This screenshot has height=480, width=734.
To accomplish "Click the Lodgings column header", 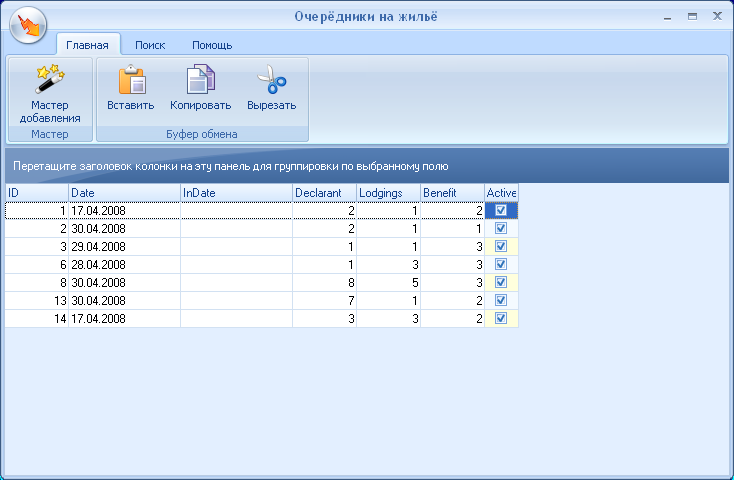I will coord(388,192).
